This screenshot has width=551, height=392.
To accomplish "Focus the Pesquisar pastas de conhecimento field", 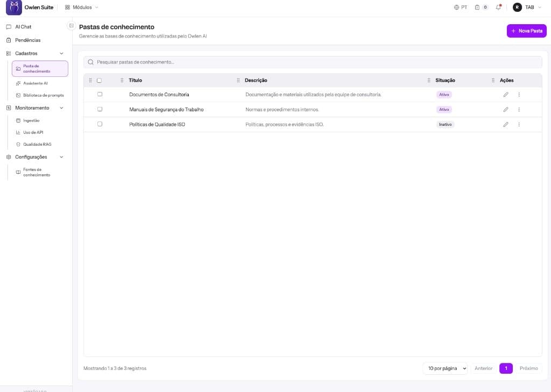I will point(313,62).
